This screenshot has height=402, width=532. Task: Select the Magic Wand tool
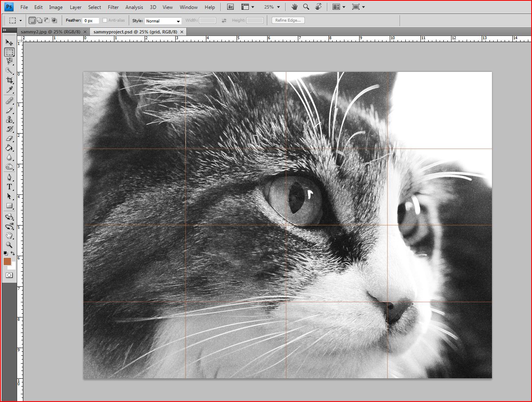(x=9, y=71)
